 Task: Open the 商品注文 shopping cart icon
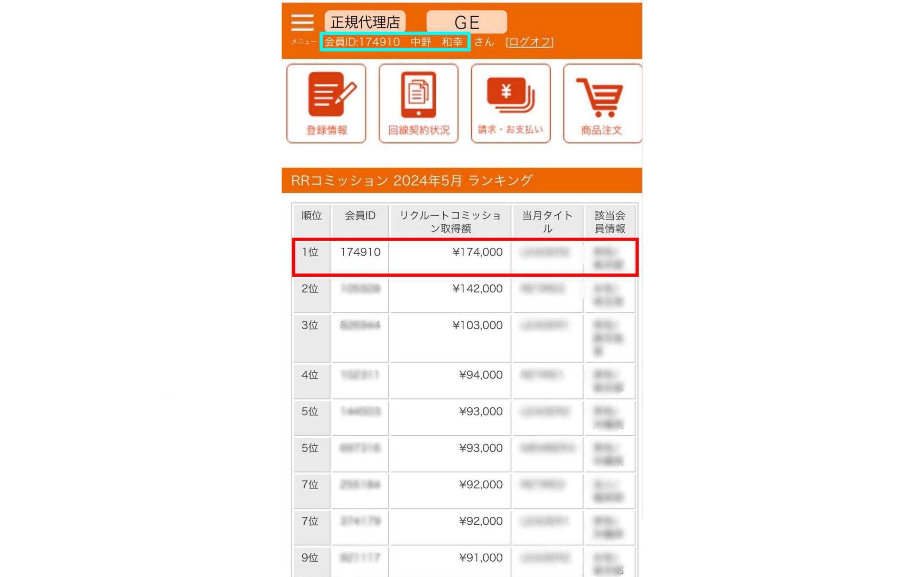(x=602, y=103)
